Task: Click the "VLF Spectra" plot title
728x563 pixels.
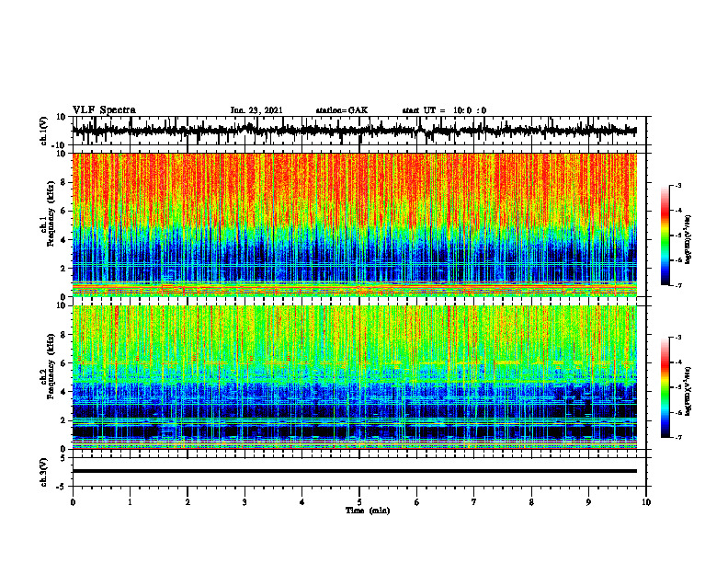Action: point(104,110)
